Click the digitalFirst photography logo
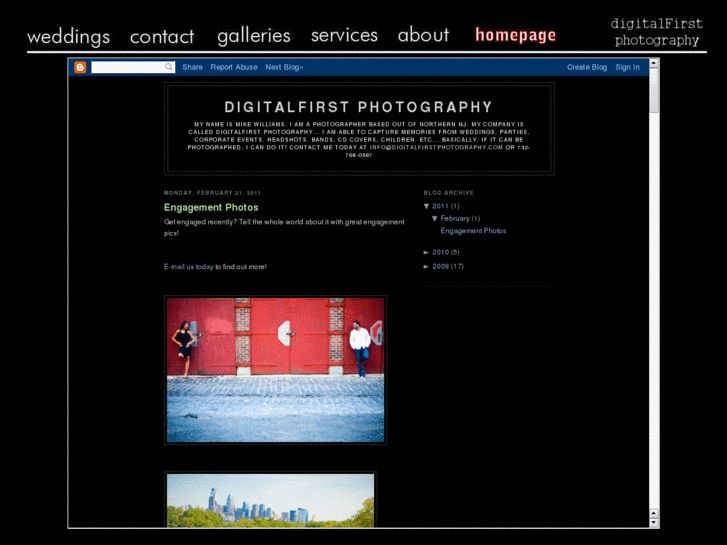Image resolution: width=727 pixels, height=545 pixels. coord(657,32)
